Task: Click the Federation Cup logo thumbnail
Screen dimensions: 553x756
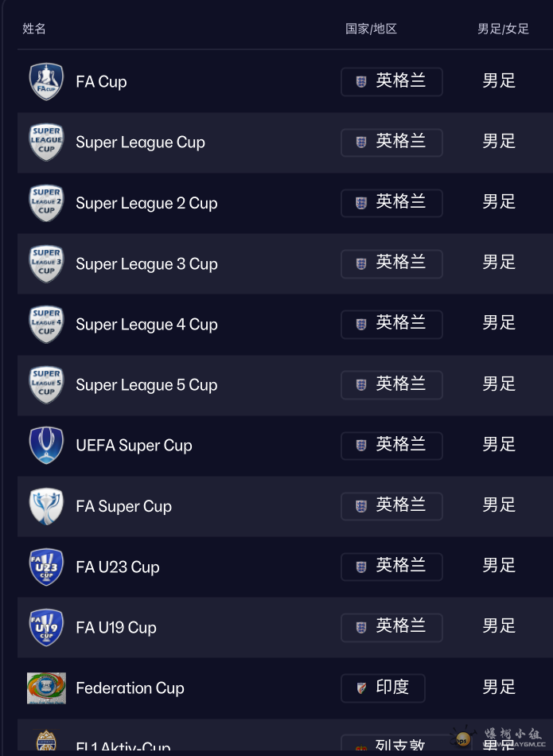Action: pos(46,688)
